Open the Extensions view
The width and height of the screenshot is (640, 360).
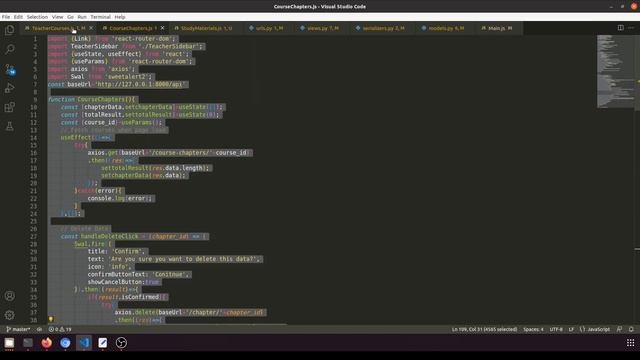point(9,107)
